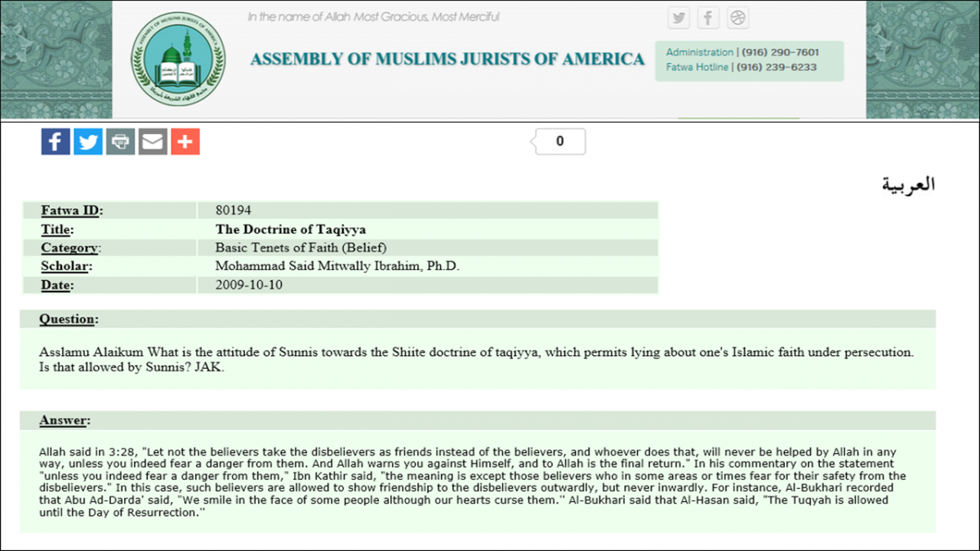Image resolution: width=980 pixels, height=551 pixels.
Task: Share page via blue Twitter bird button
Action: point(88,142)
